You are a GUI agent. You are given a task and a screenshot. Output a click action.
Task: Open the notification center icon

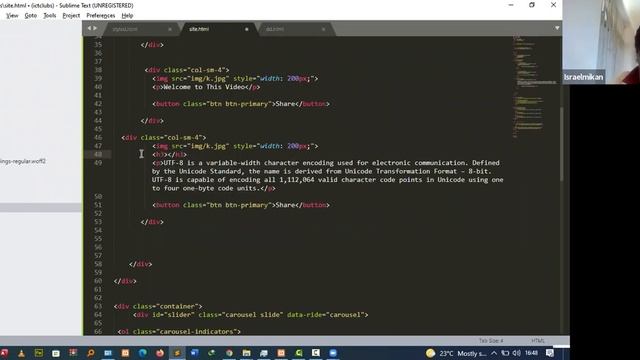[x=550, y=353]
